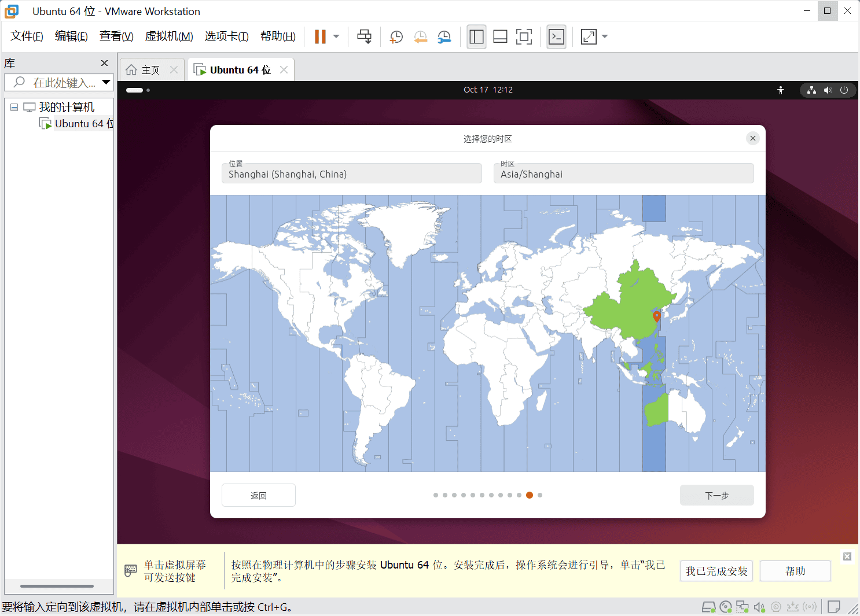
Task: Open the library search filter dropdown arrow
Action: (106, 82)
